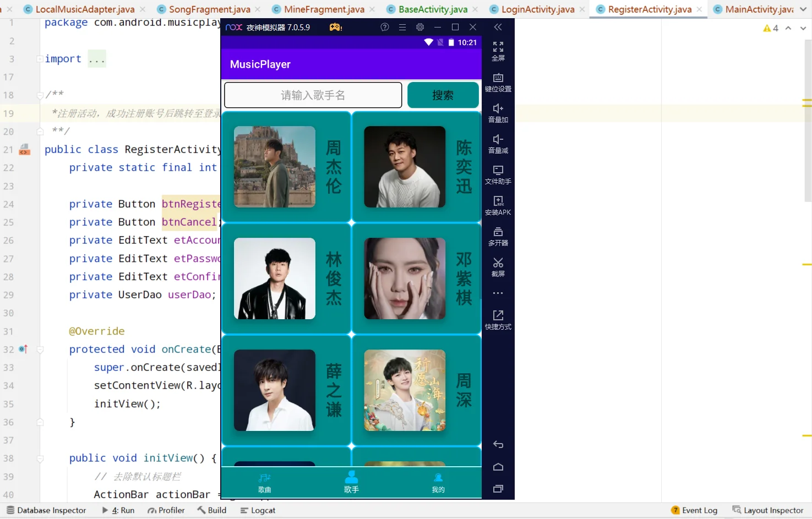The image size is (812, 519).
Task: Open the 薛之谦 artist card
Action: (x=286, y=390)
